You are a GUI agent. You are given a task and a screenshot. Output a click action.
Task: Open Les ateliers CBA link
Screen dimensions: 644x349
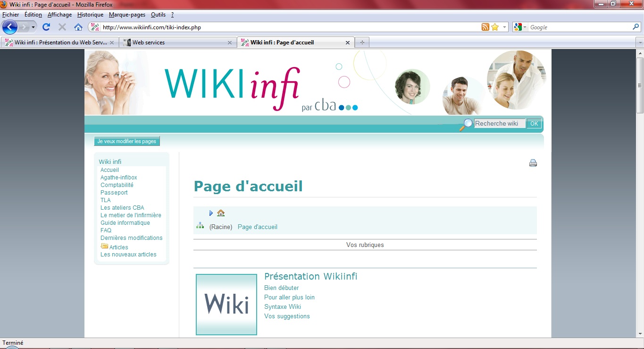(122, 208)
